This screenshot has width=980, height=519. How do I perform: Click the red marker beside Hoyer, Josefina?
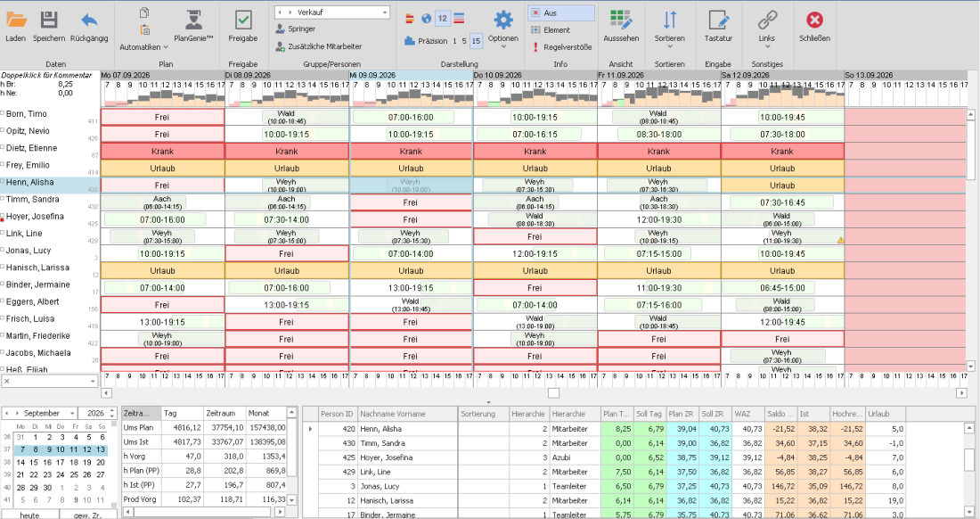2,219
